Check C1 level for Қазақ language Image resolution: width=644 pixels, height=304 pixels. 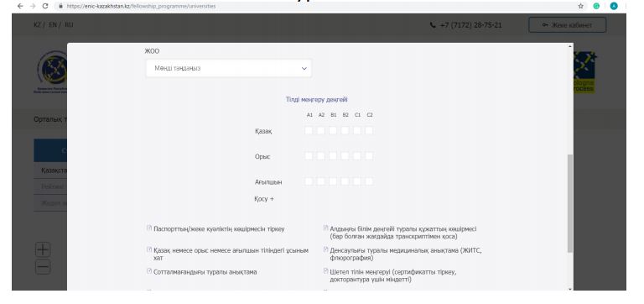click(357, 130)
